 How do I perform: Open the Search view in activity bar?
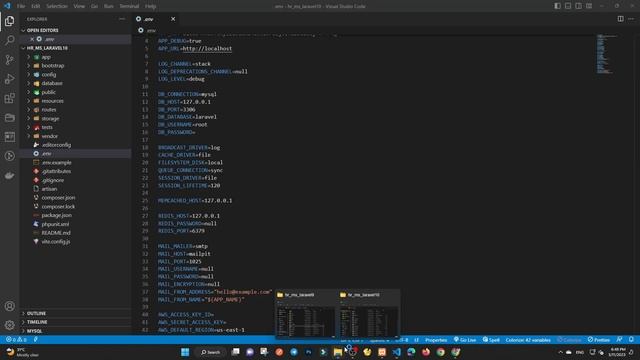tap(9, 40)
